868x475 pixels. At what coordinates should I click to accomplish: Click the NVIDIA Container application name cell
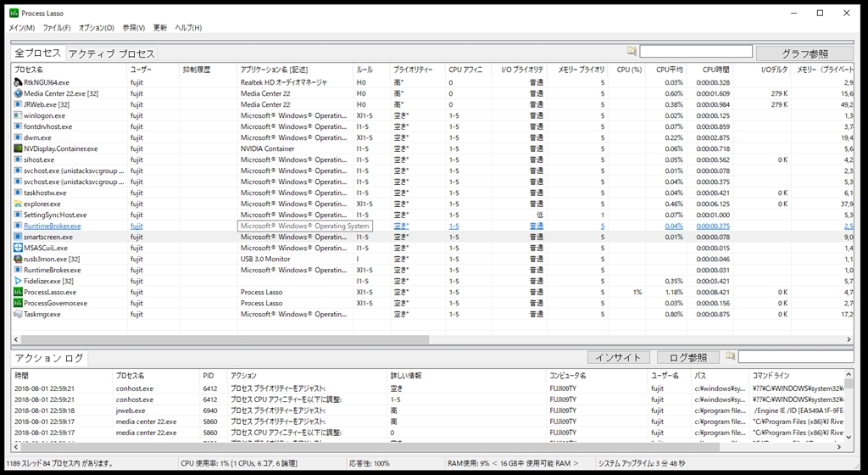point(267,148)
